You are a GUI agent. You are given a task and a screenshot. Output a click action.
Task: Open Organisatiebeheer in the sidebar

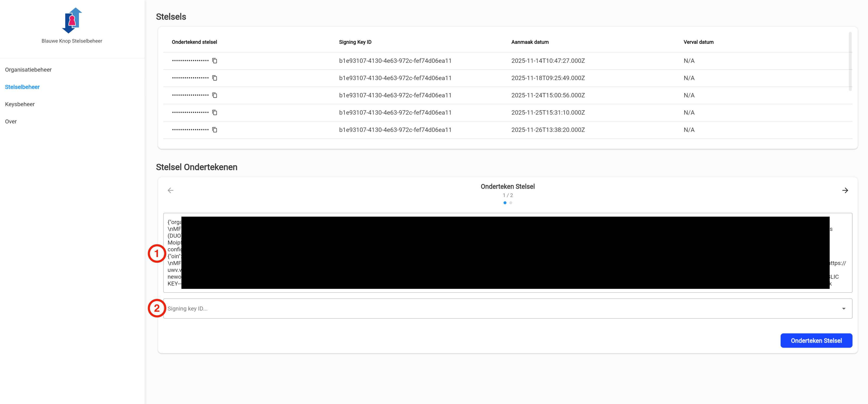[x=28, y=70]
